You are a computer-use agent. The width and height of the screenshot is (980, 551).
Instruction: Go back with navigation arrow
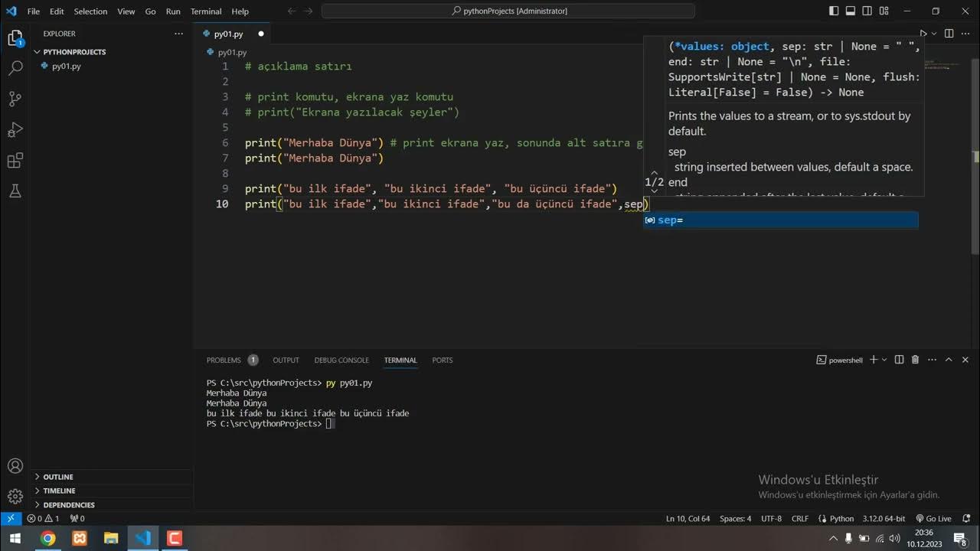coord(292,11)
